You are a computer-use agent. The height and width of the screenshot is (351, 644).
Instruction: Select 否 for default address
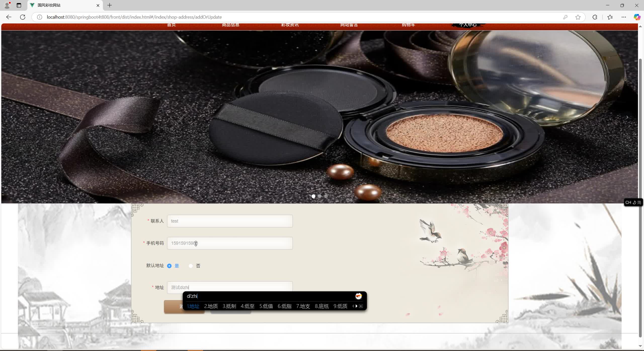tap(191, 266)
